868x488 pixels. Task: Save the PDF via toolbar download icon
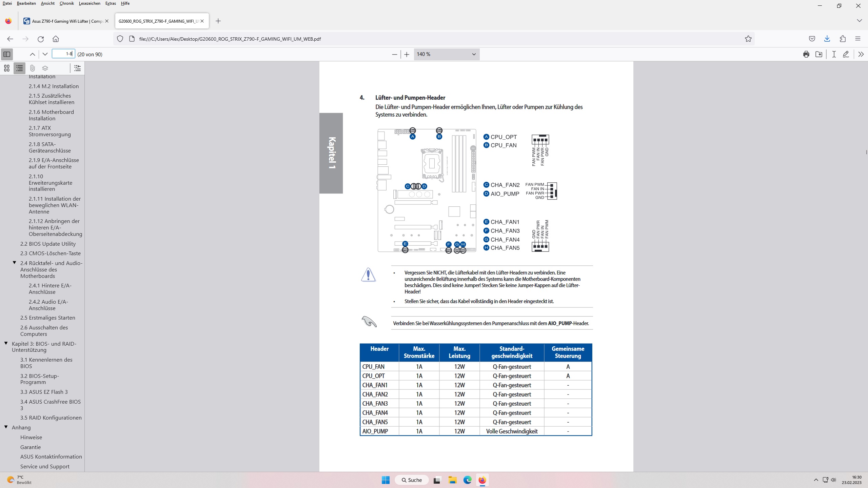coord(819,54)
